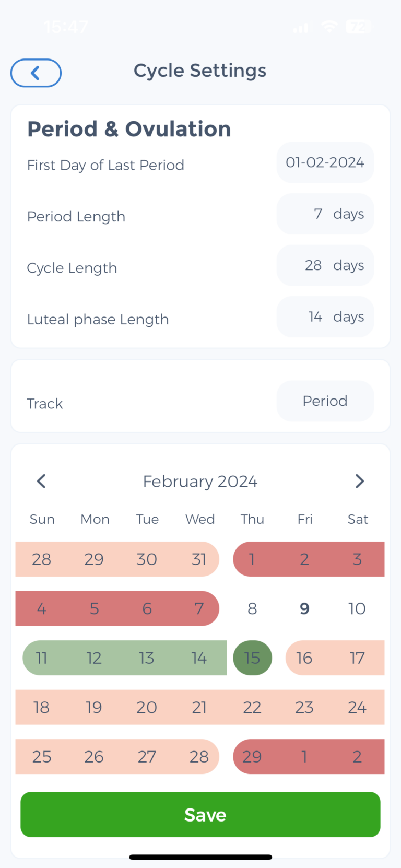Go to previous month in calendar
401x868 pixels.
point(42,481)
